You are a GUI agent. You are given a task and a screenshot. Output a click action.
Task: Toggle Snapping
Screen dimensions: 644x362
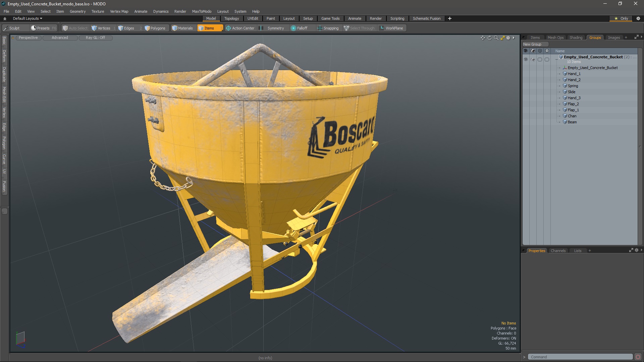point(328,28)
